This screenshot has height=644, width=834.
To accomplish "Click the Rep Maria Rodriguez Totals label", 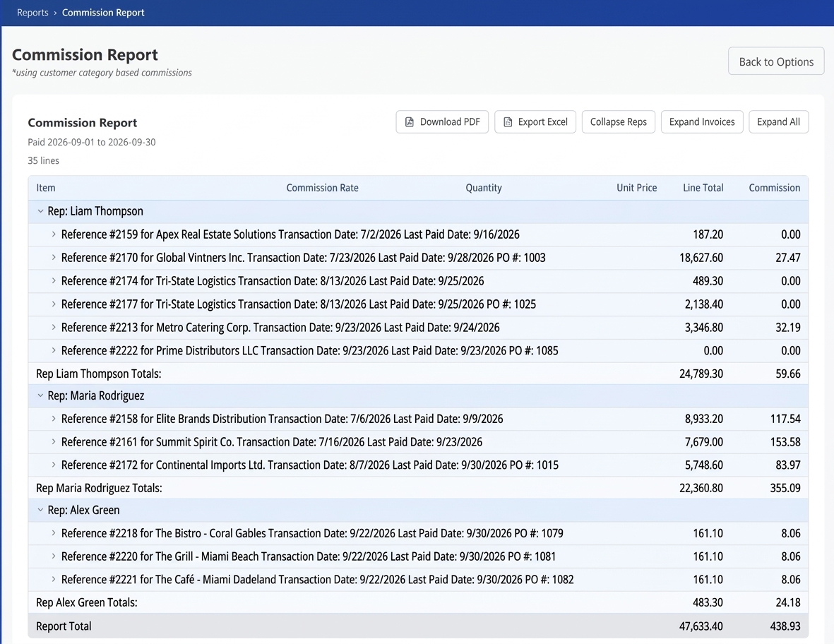I will click(99, 488).
